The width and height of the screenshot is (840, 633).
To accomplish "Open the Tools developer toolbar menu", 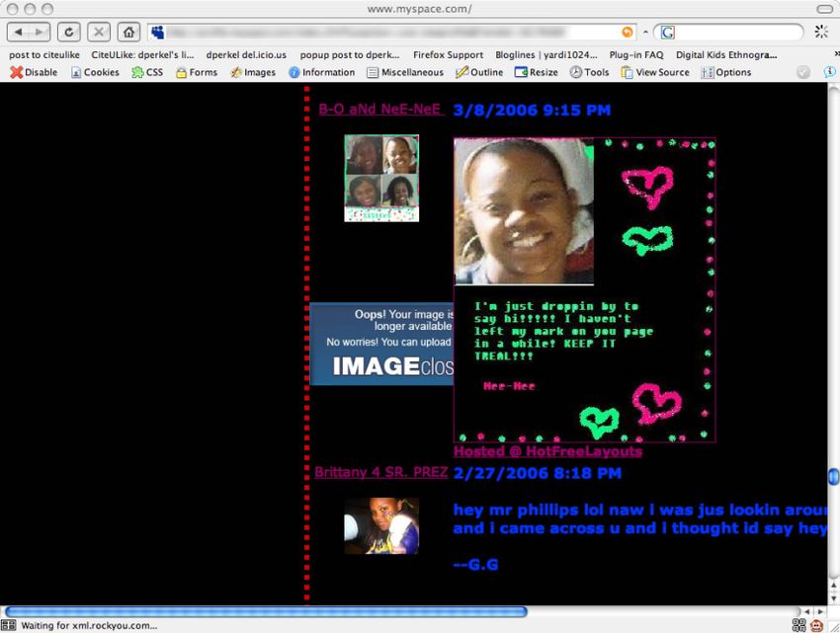I will [589, 72].
